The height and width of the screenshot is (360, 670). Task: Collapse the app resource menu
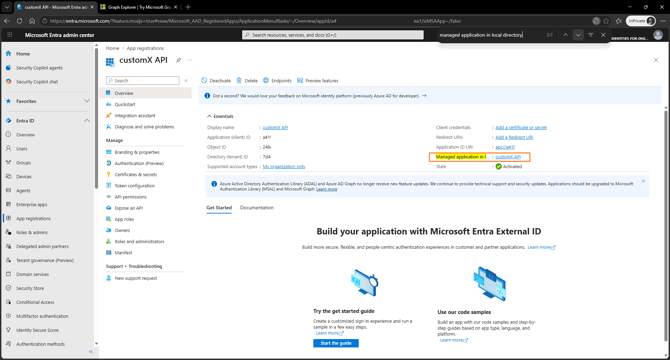[186, 81]
